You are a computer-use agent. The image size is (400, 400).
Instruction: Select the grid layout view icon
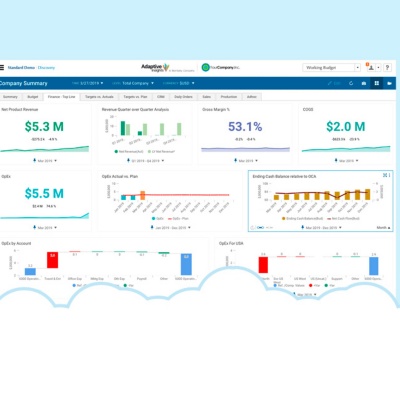point(377,83)
